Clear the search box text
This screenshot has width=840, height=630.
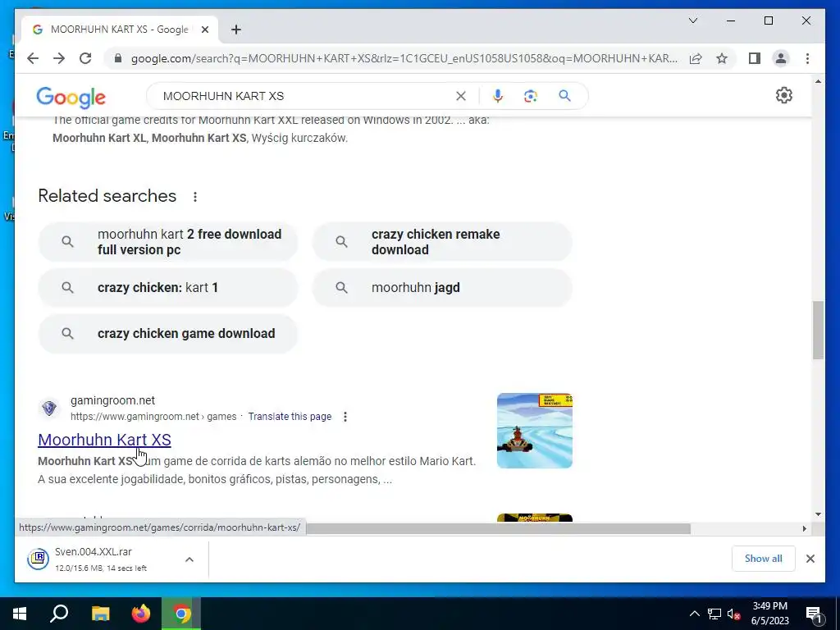[460, 96]
